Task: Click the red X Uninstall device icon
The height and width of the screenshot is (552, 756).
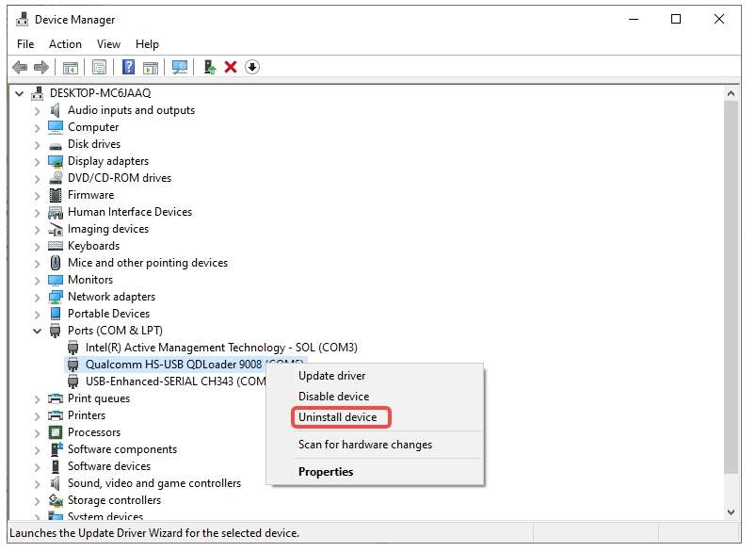Action: pos(231,67)
